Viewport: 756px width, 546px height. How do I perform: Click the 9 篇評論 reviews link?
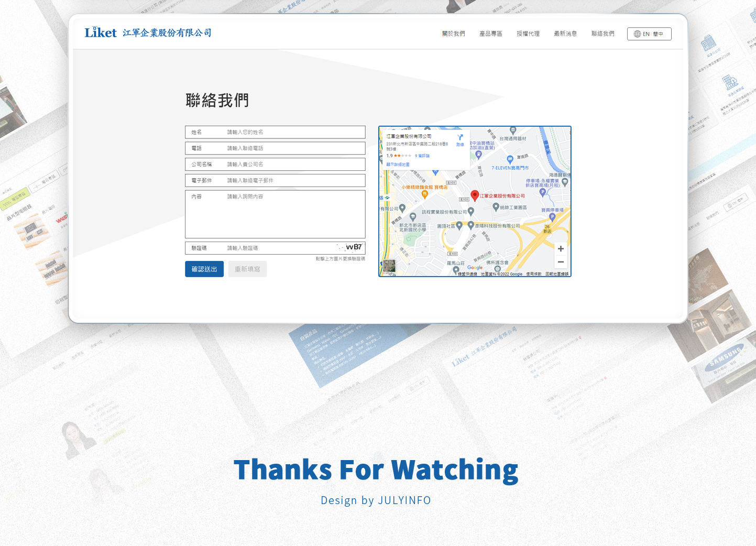(422, 156)
